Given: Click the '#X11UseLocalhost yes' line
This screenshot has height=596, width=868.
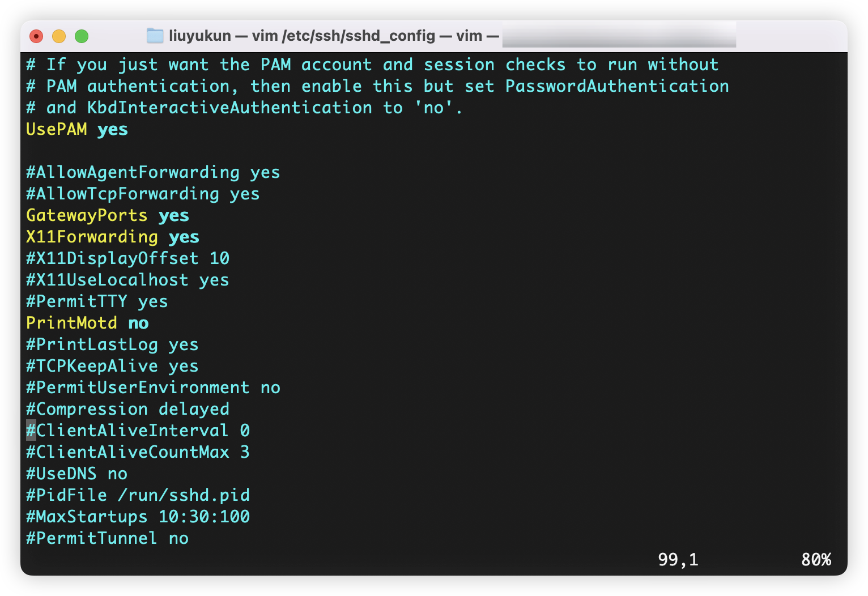Looking at the screenshot, I should (127, 280).
